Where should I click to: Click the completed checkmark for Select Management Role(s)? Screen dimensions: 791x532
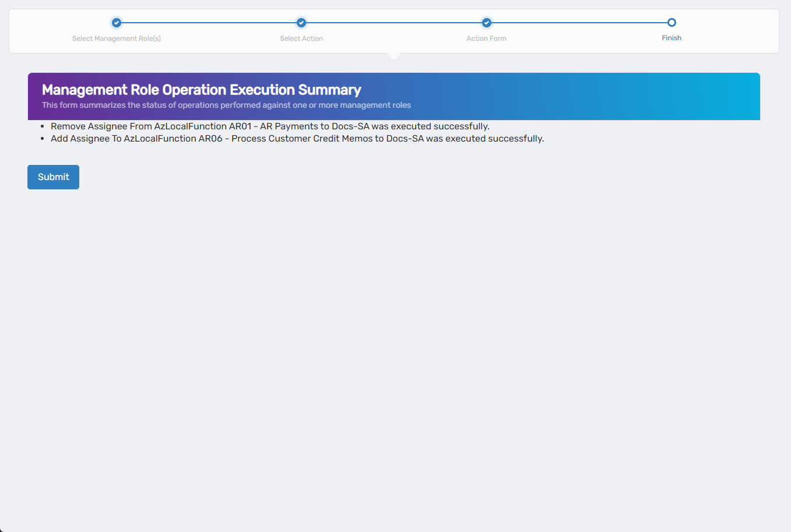pyautogui.click(x=116, y=22)
